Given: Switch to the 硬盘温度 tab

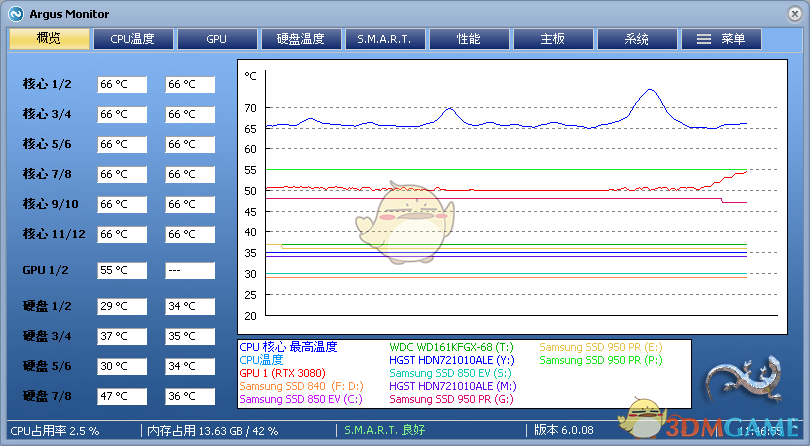Looking at the screenshot, I should point(301,39).
